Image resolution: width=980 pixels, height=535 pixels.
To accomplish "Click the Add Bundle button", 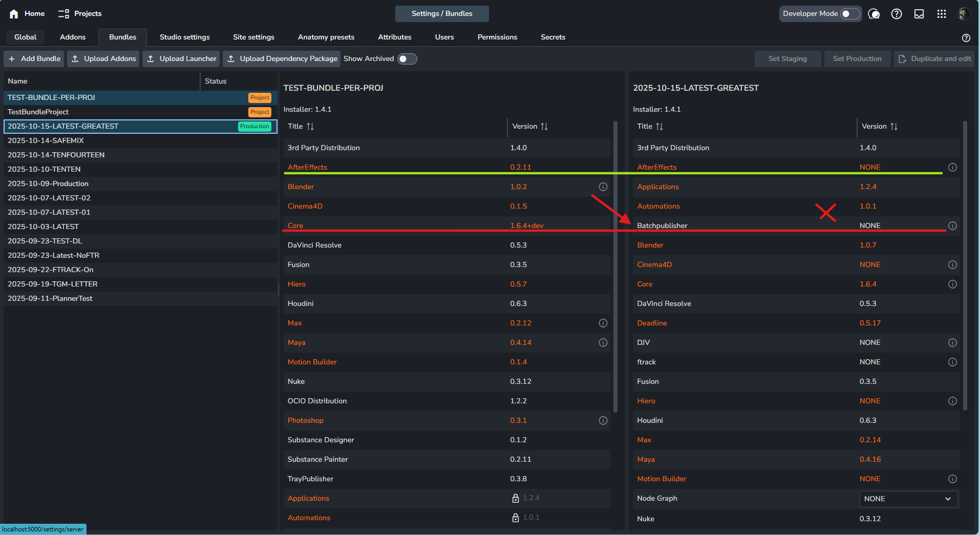I will tap(34, 59).
